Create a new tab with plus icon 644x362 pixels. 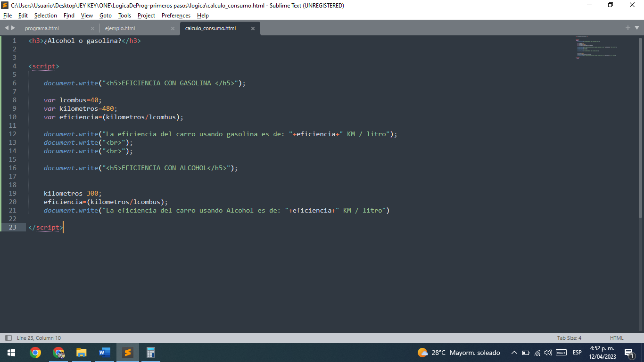pyautogui.click(x=628, y=28)
